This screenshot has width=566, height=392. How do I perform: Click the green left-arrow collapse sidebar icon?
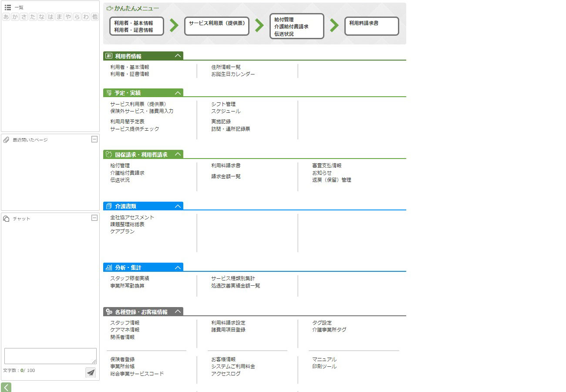point(6,387)
